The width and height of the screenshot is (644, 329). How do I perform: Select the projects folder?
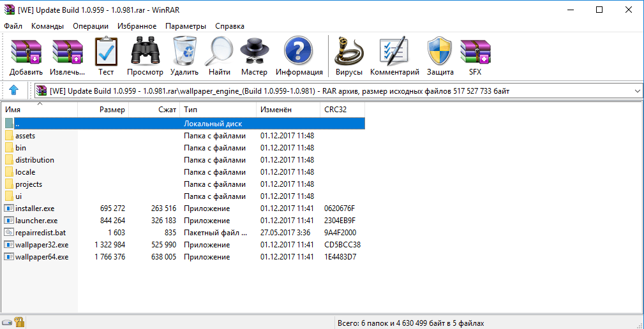(184, 184)
